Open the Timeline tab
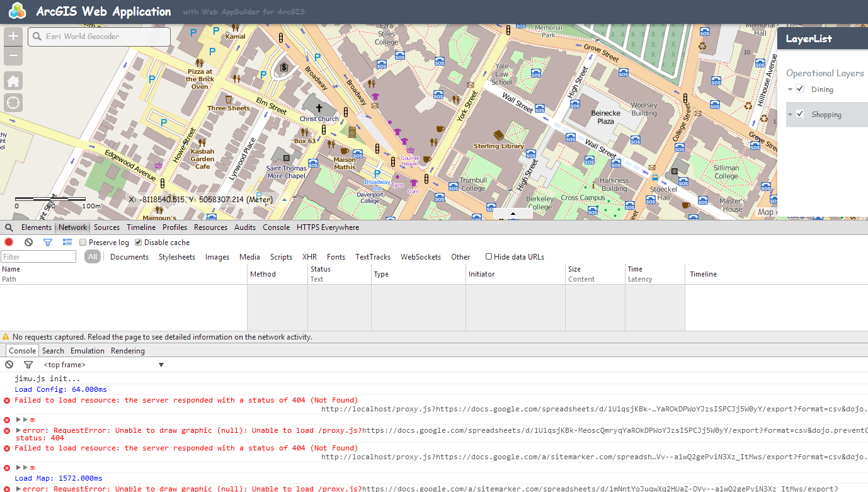Image resolution: width=868 pixels, height=492 pixels. (x=141, y=227)
